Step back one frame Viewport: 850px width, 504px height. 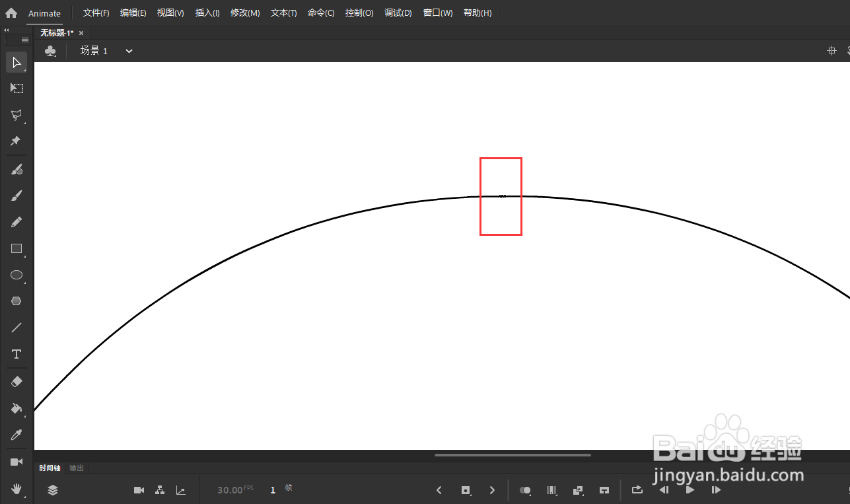(x=664, y=490)
